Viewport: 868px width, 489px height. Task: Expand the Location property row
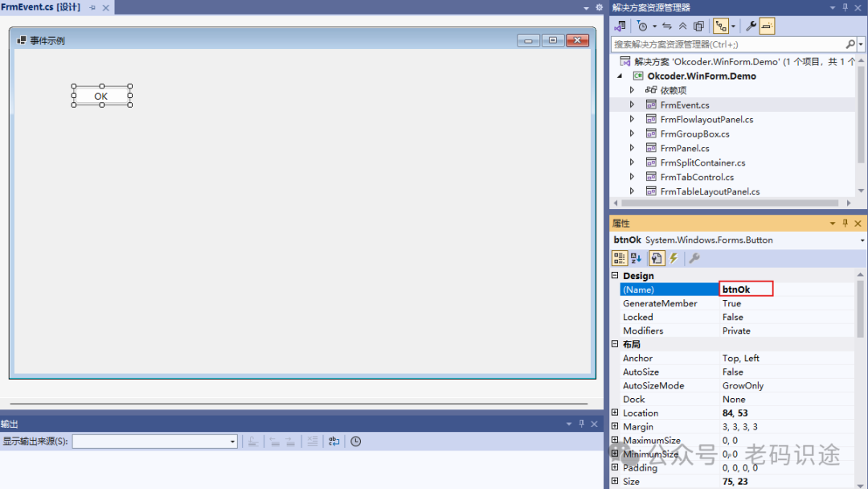tap(615, 413)
